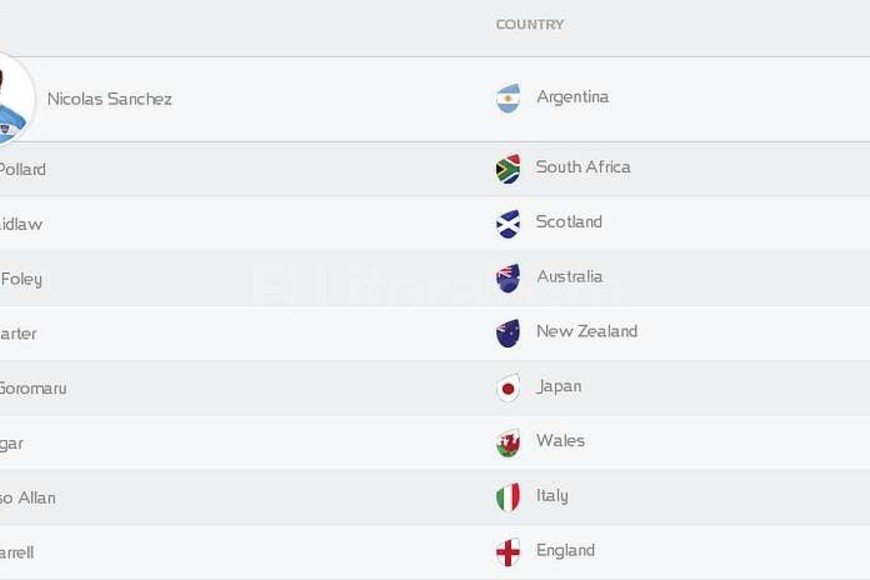Select the Foley player name
The height and width of the screenshot is (580, 870).
click(21, 279)
